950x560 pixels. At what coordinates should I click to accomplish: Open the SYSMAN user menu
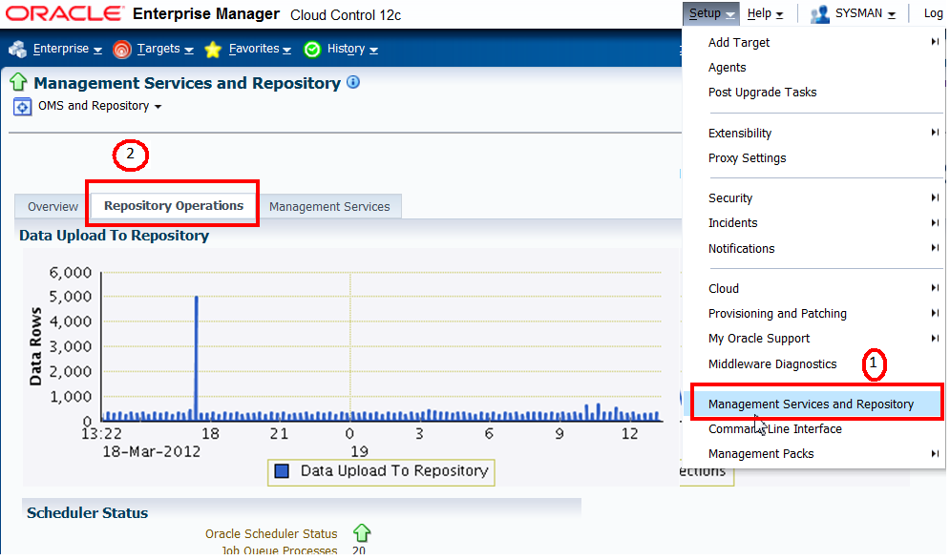(865, 13)
